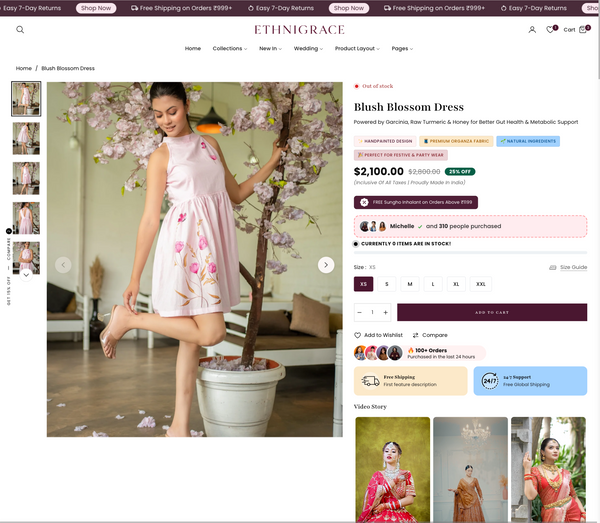Click the Perfect for Festive & Party Wear tag
Screen dimensions: 600x523
[401, 155]
